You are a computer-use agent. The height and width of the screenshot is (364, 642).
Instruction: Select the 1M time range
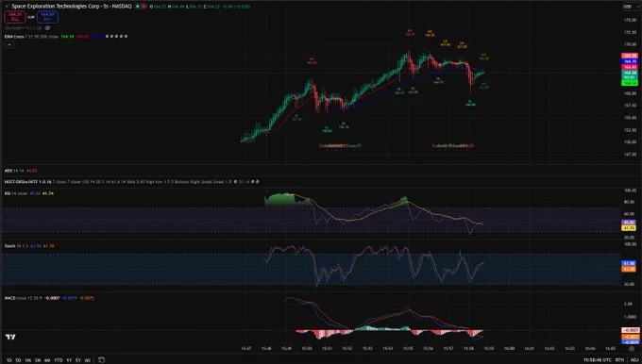27,360
